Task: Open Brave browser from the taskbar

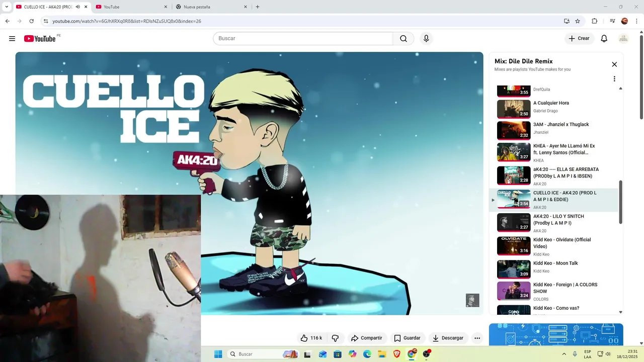Action: [397, 354]
